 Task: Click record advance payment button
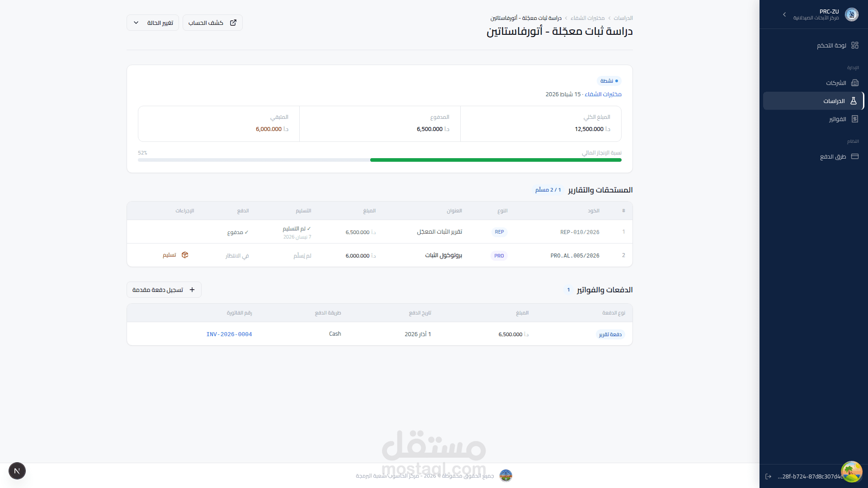[x=164, y=290]
